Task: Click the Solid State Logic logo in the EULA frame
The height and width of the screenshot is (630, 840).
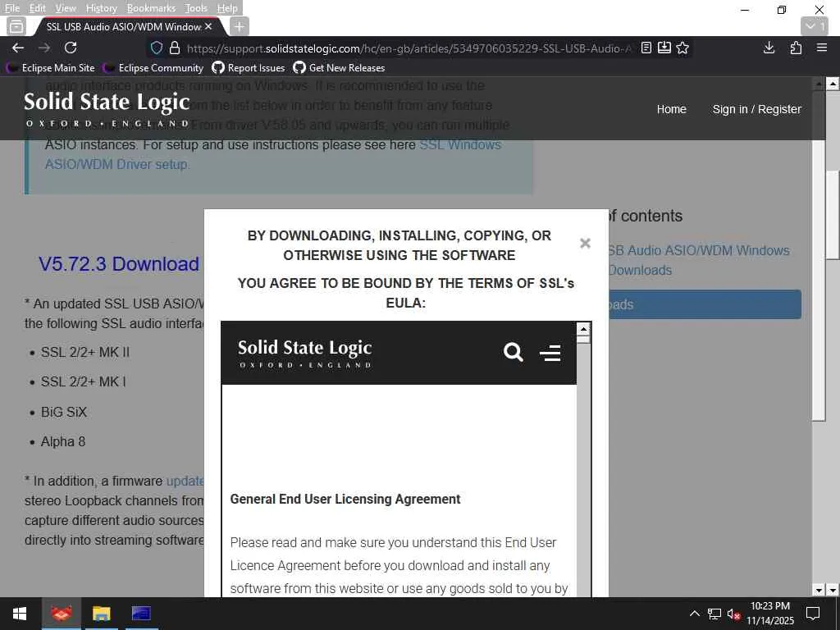Action: pos(305,354)
